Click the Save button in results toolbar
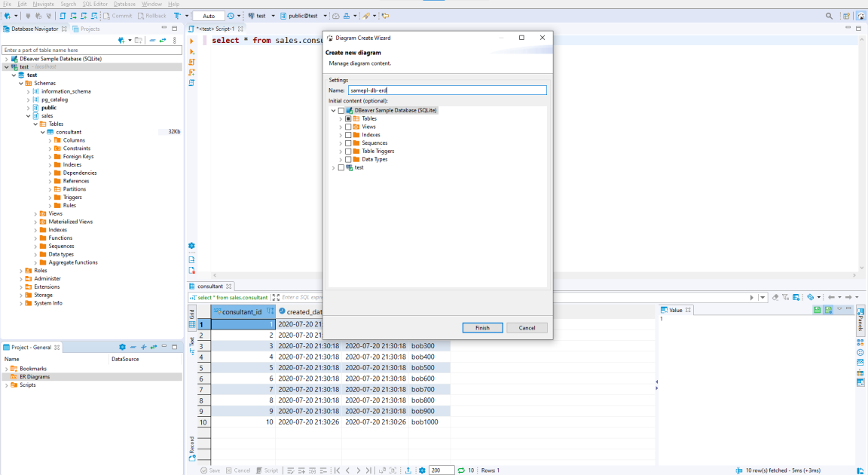Image resolution: width=868 pixels, height=475 pixels. coord(210,470)
